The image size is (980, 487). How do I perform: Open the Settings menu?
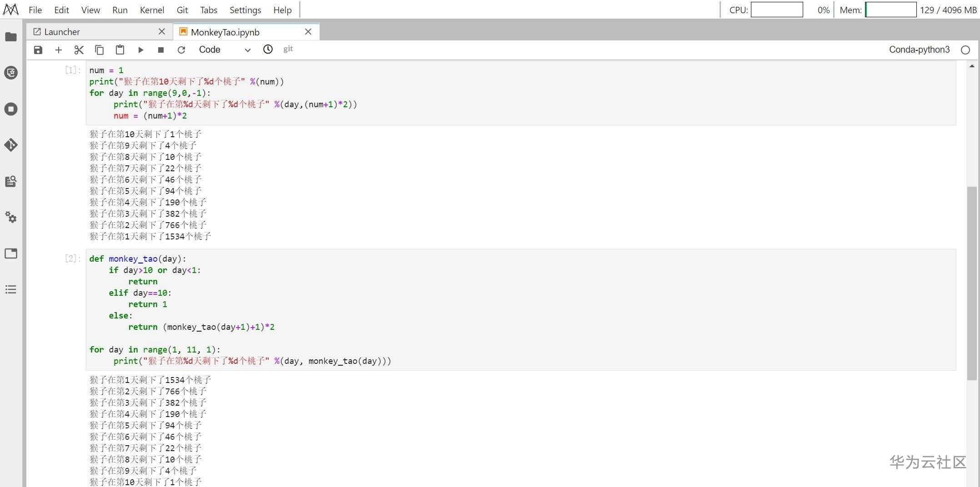click(245, 10)
